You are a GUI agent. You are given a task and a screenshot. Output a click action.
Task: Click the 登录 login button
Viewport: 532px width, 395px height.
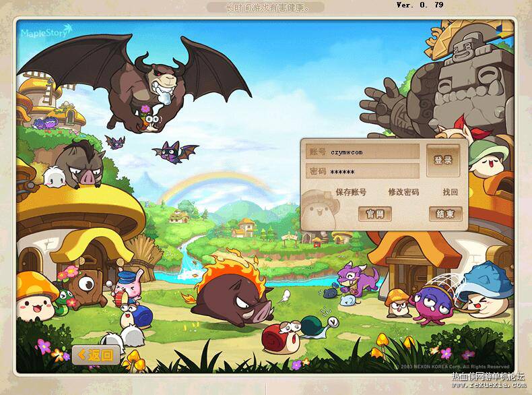(443, 160)
